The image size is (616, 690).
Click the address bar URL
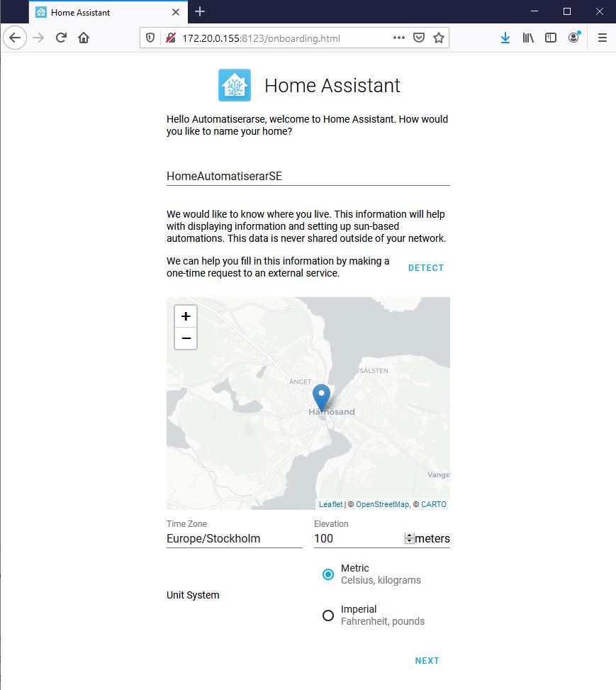point(262,38)
